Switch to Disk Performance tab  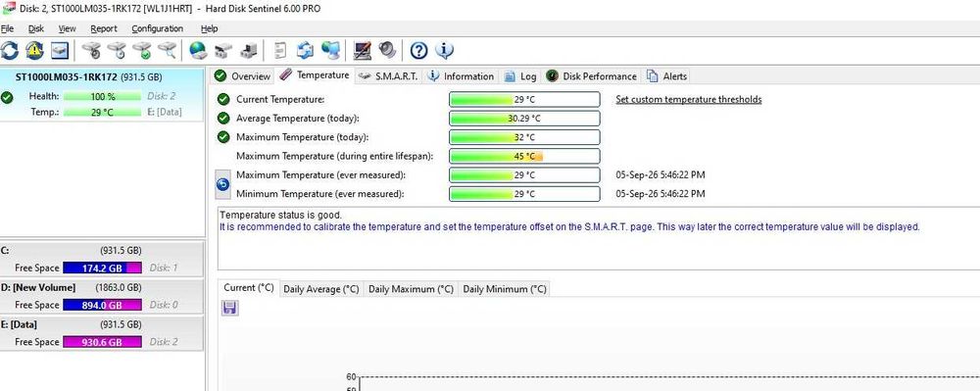click(592, 76)
